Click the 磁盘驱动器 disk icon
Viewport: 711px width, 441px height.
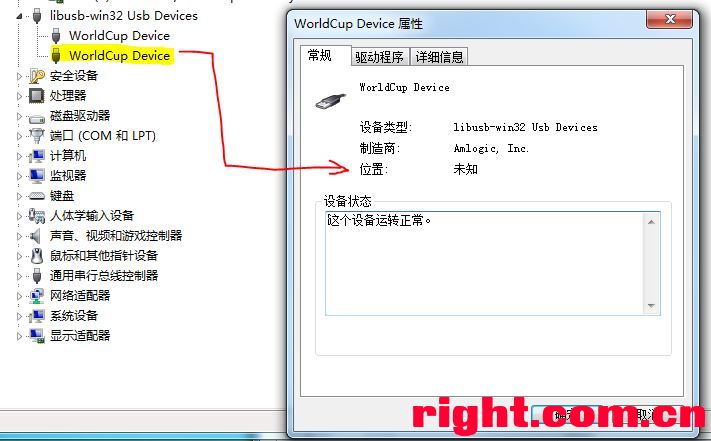(36, 118)
